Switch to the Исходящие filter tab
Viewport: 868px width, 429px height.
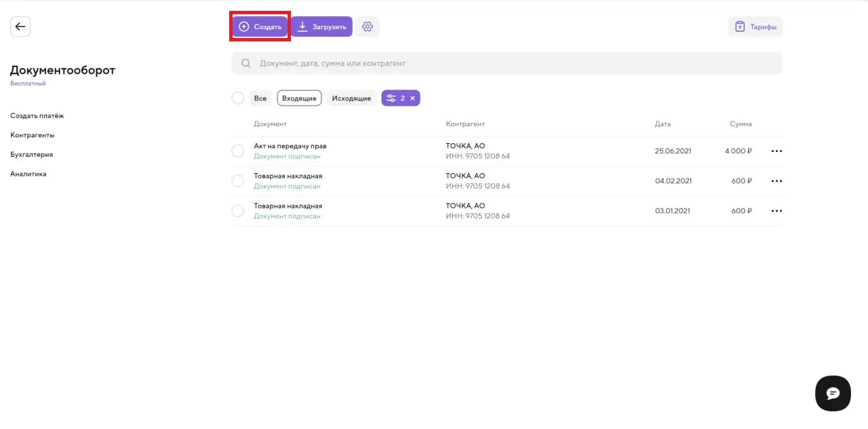(x=351, y=98)
